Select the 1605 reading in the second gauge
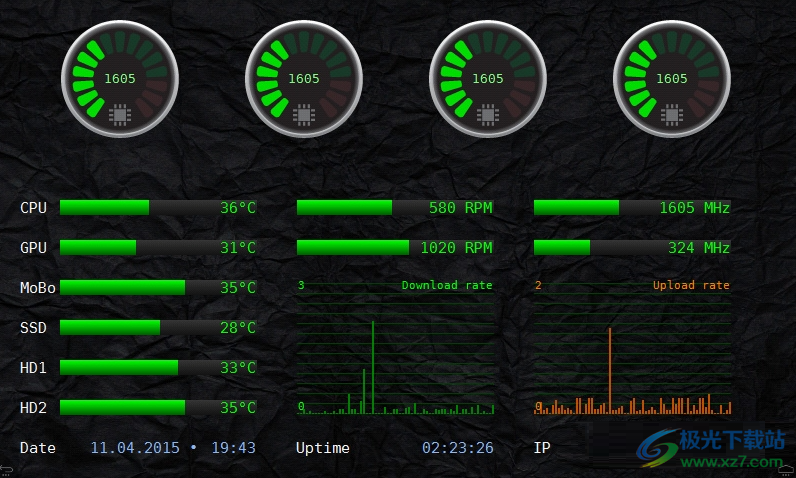 304,79
